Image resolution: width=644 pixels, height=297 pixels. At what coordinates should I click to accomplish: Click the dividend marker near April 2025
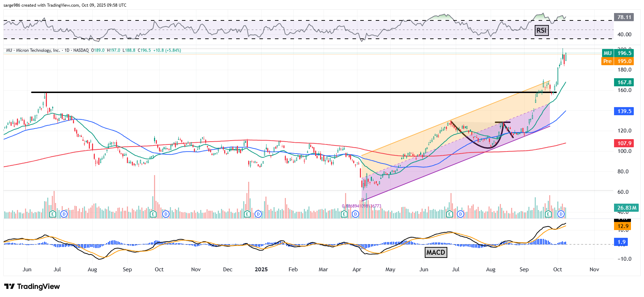point(355,214)
